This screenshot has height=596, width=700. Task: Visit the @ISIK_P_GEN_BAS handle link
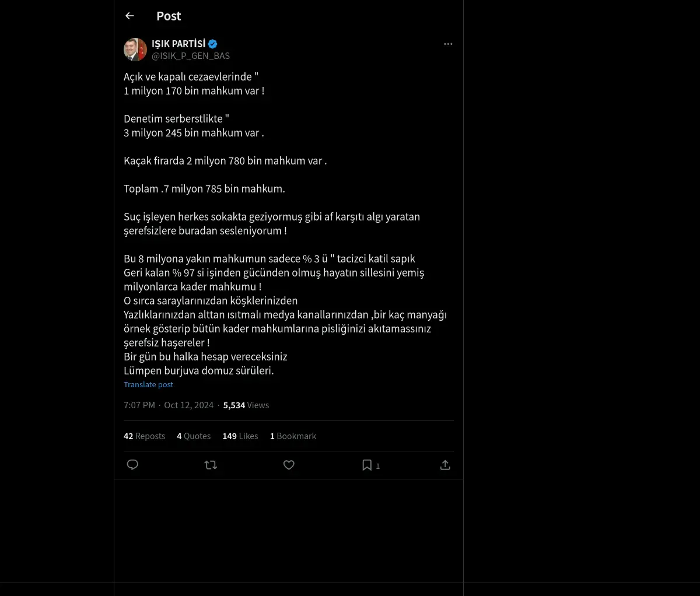click(x=191, y=56)
